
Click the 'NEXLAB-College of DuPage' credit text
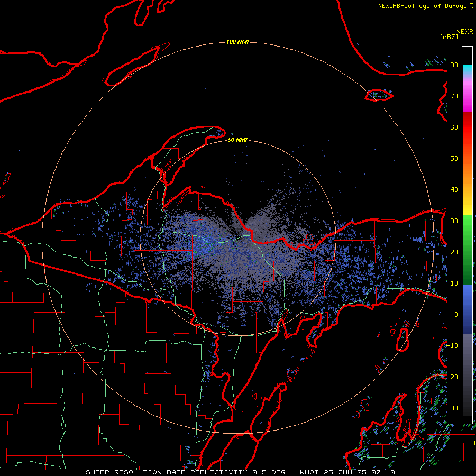[422, 6]
